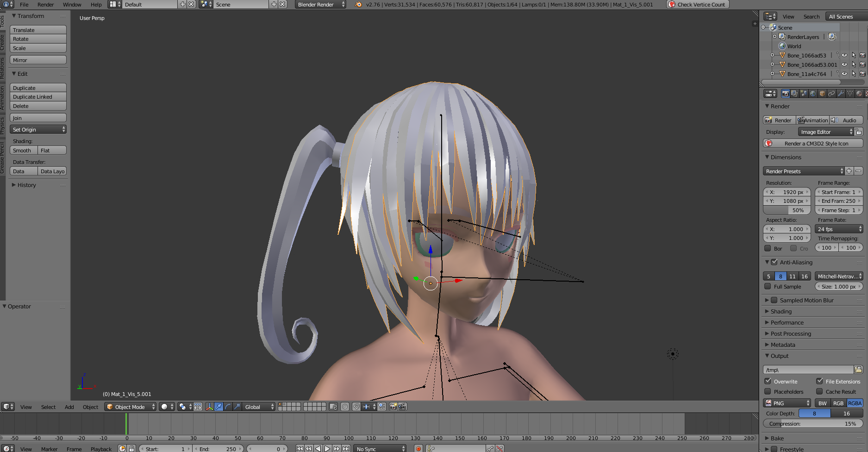Open the Render menu in top bar
Screen dimensions: 868x452
pyautogui.click(x=46, y=5)
